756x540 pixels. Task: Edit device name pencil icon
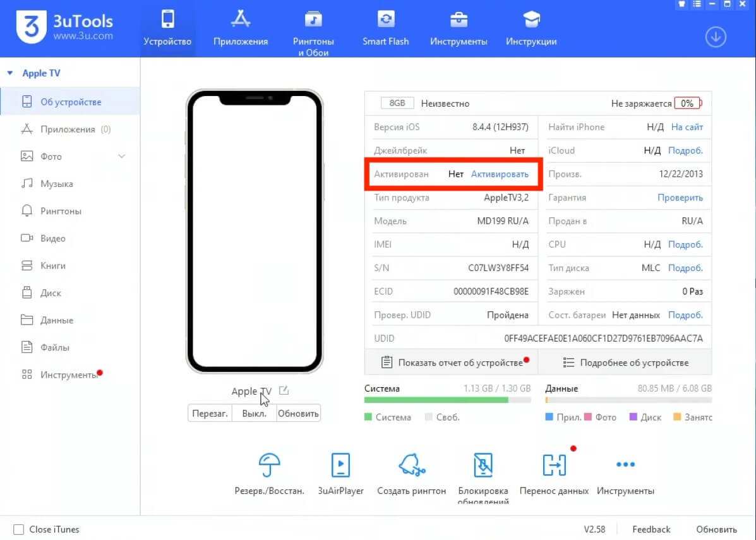[x=284, y=391]
